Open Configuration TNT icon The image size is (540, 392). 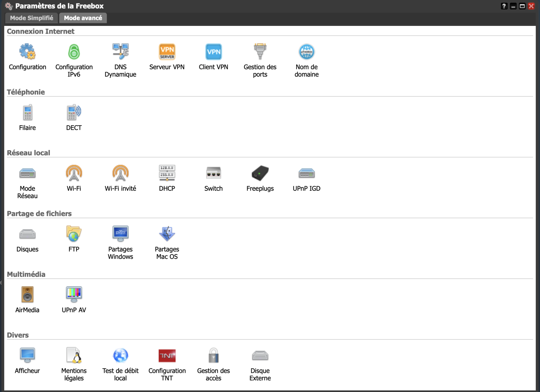point(167,356)
